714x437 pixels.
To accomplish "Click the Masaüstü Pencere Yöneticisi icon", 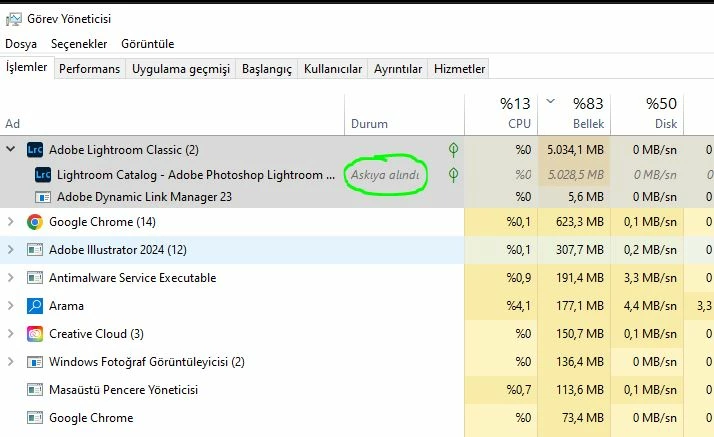I will pos(35,390).
